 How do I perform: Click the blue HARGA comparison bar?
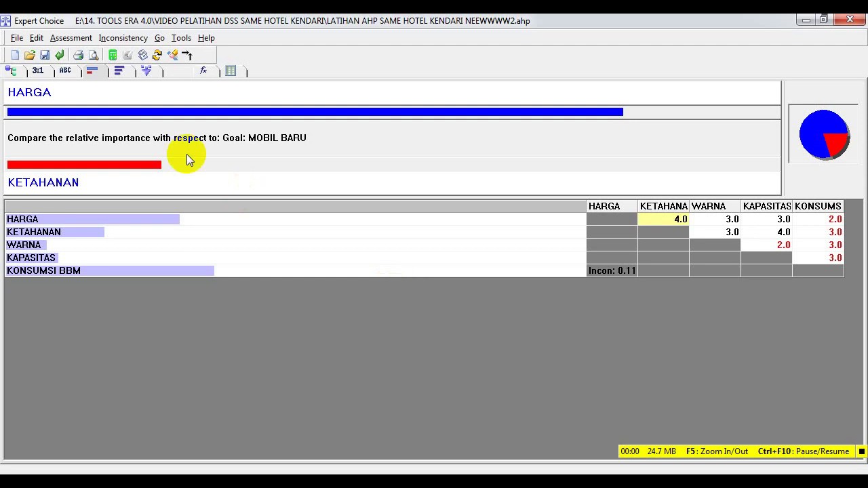pos(315,112)
